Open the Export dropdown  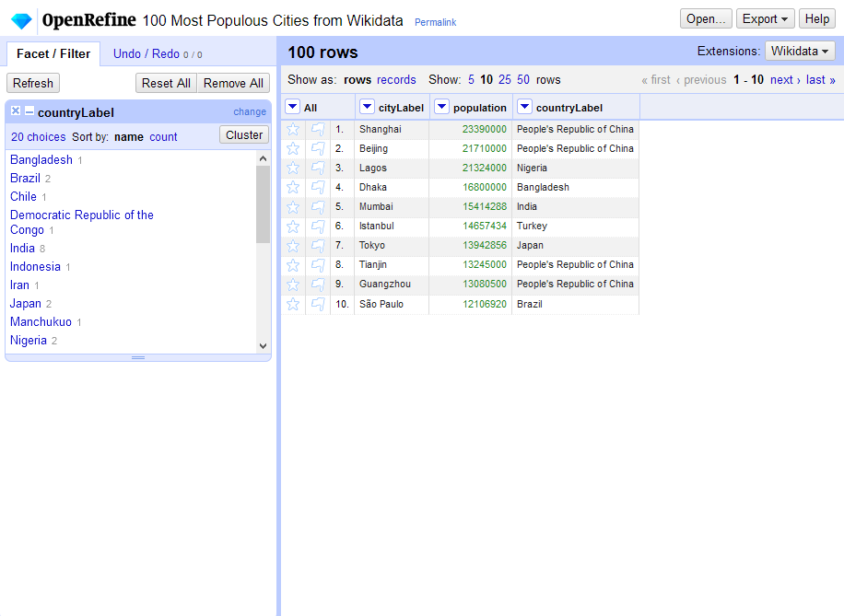(x=765, y=18)
